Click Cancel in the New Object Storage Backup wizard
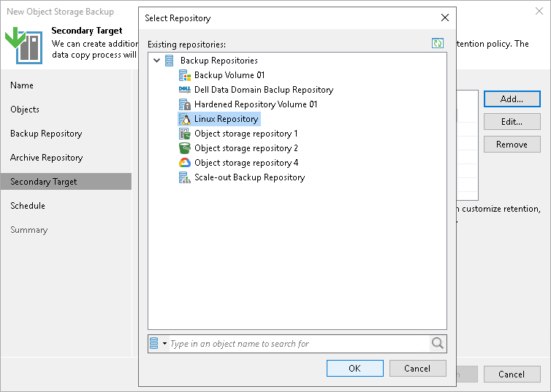Viewport: 551px width, 392px height. pyautogui.click(x=512, y=374)
